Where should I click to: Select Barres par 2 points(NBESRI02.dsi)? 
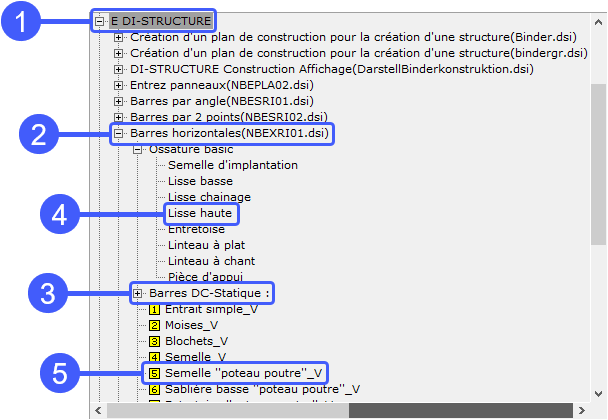(222, 117)
